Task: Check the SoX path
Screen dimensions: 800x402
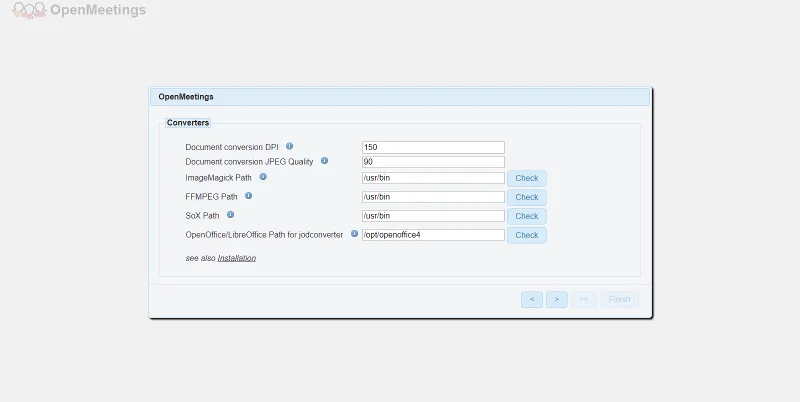Action: (526, 216)
